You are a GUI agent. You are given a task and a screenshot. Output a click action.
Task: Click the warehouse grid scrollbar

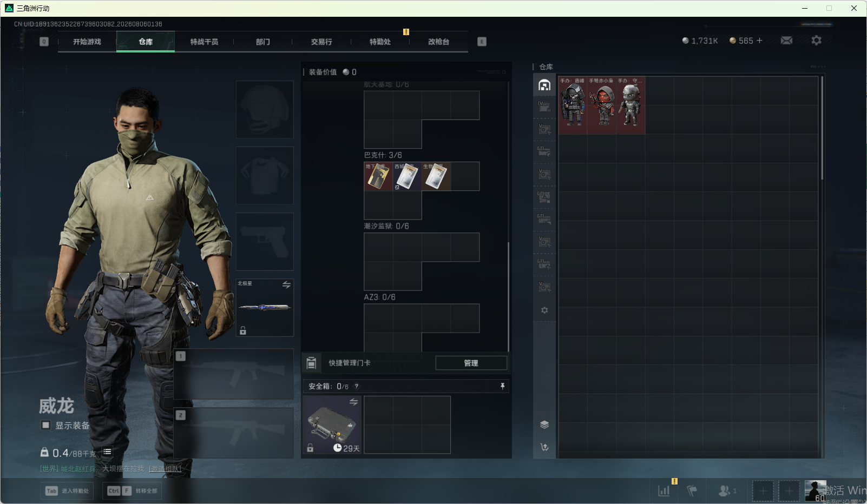click(x=822, y=128)
